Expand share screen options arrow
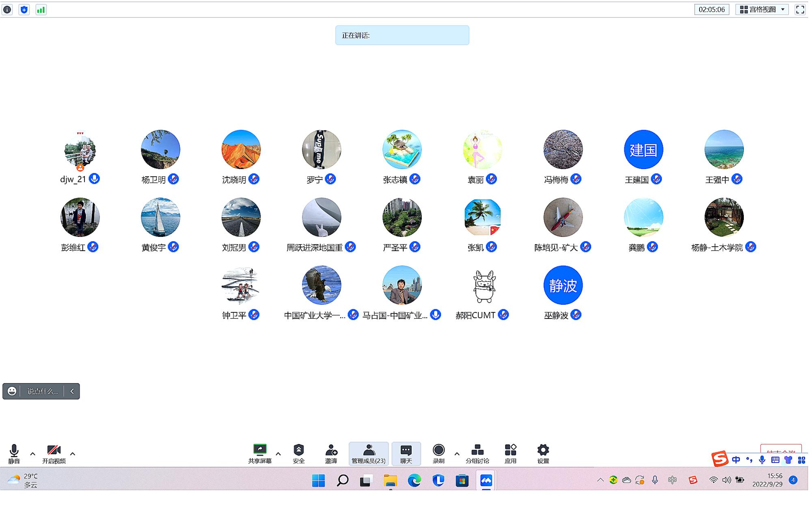This screenshot has width=812, height=505. (x=279, y=454)
